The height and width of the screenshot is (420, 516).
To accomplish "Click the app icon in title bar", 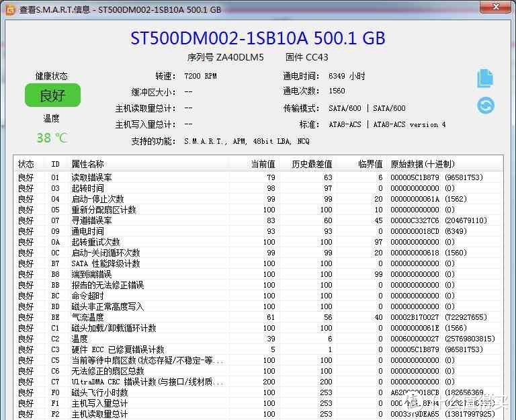I will click(x=11, y=9).
